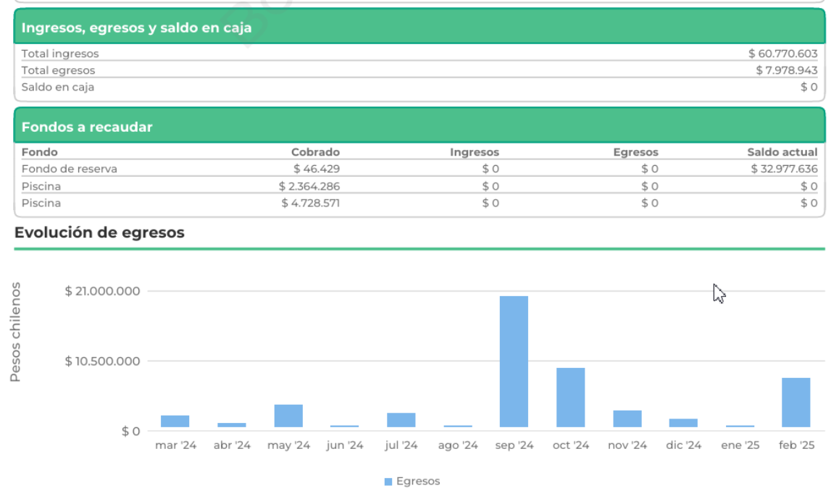Select the may '24 expenses bar
Screen dimensions: 831x504
pyautogui.click(x=288, y=416)
